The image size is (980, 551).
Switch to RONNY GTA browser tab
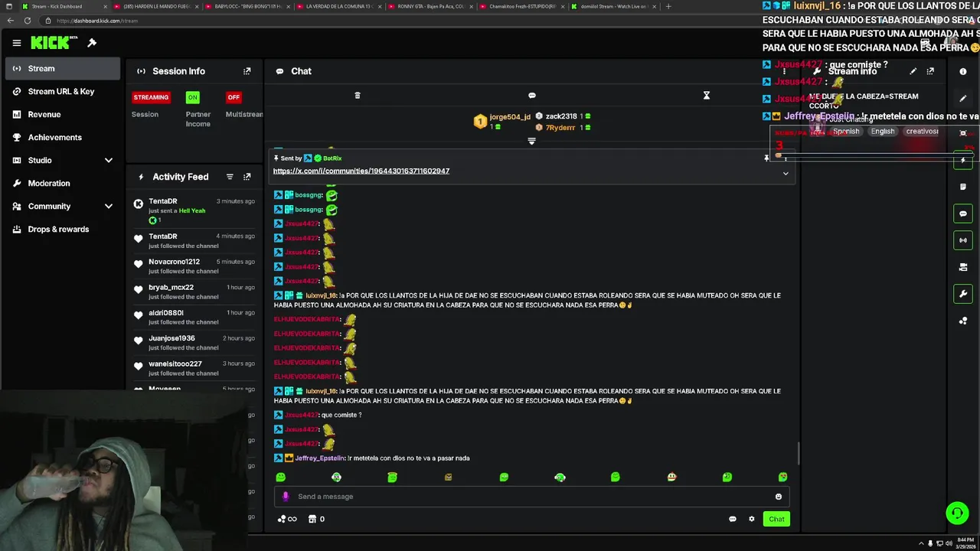(x=430, y=6)
